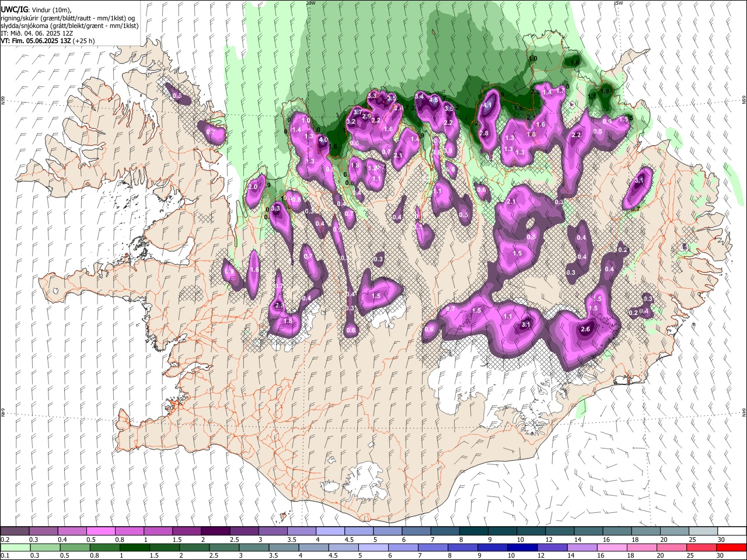Choose bright red rain swatch after 30
The height and width of the screenshot is (560, 747).
[731, 547]
